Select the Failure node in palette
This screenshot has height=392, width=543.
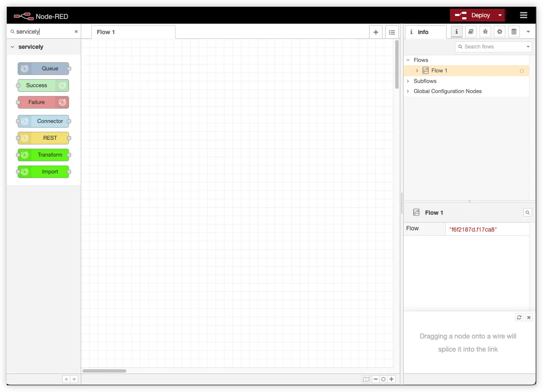coord(43,102)
